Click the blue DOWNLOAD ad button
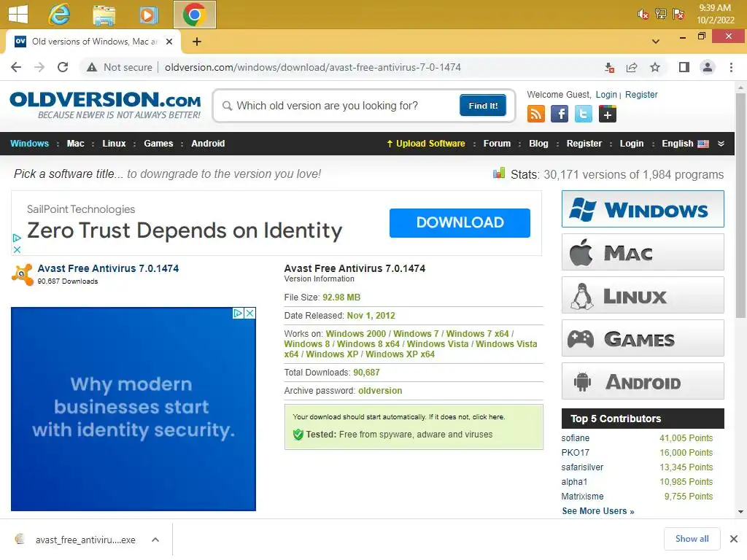Image resolution: width=747 pixels, height=560 pixels. pos(460,222)
